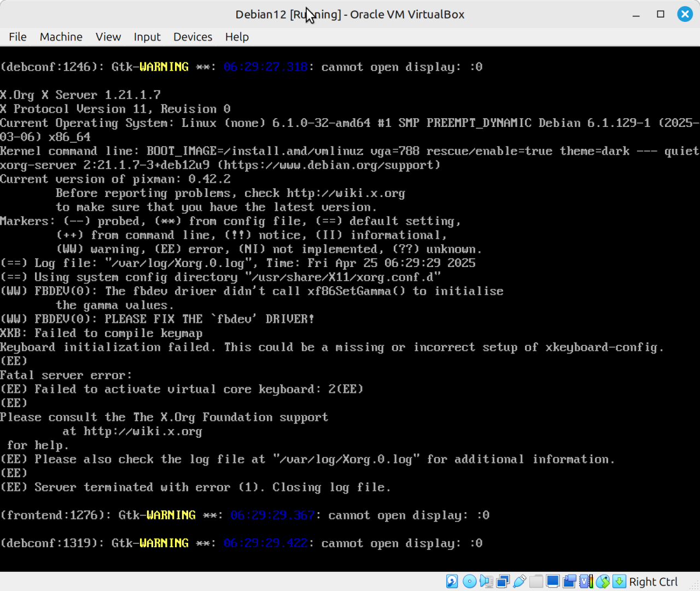700x591 pixels.
Task: Open the shared folders status icon
Action: [x=536, y=581]
